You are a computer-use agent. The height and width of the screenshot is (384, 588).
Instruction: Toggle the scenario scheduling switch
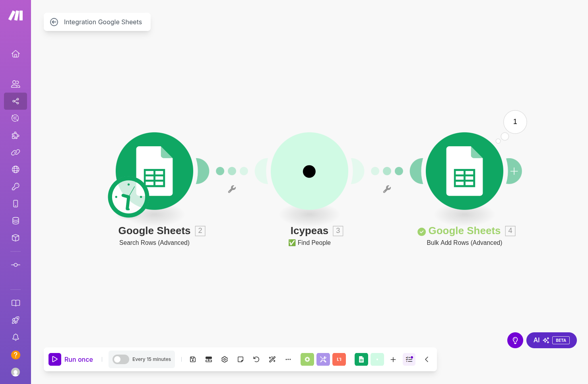coord(121,359)
